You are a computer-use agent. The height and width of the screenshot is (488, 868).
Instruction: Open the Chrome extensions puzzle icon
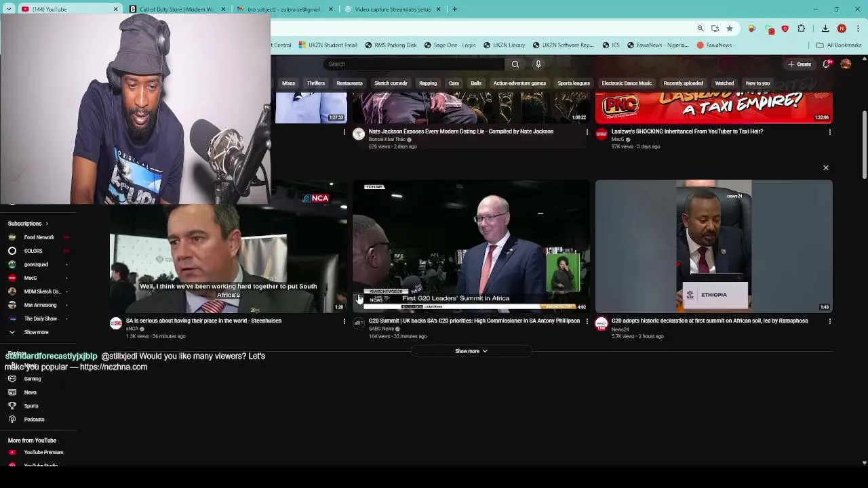coord(802,28)
